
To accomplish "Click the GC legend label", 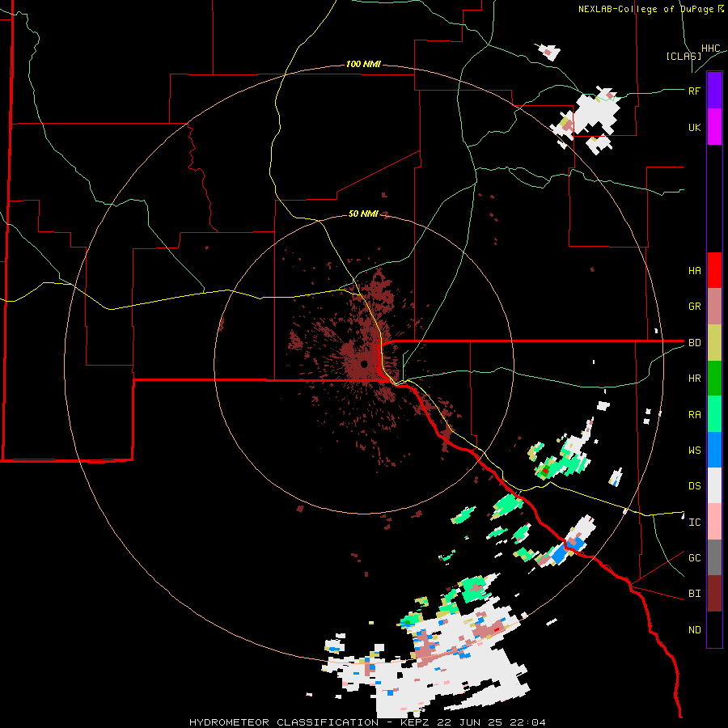I will 695,558.
